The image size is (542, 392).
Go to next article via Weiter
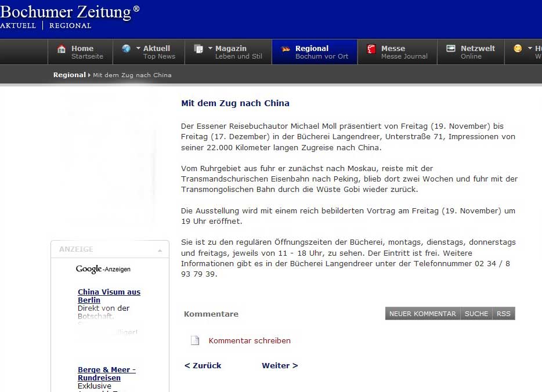click(280, 366)
